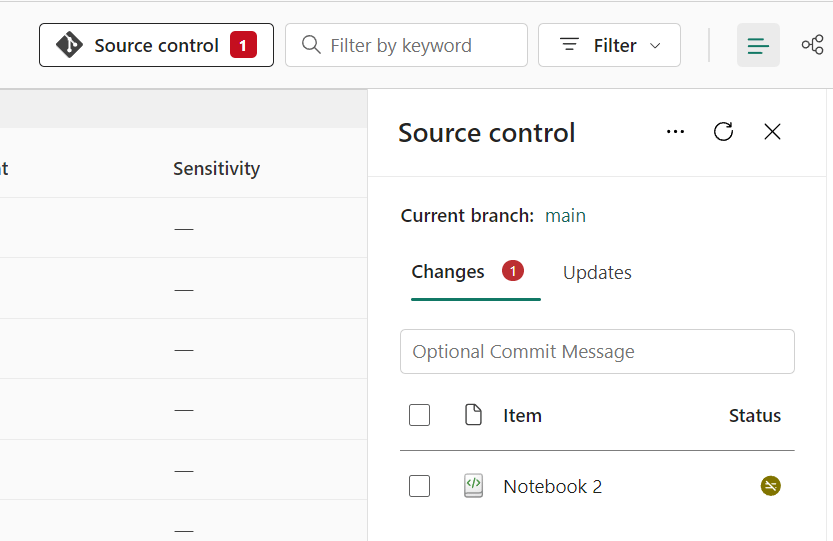Click the document icon in Item header

pos(473,415)
